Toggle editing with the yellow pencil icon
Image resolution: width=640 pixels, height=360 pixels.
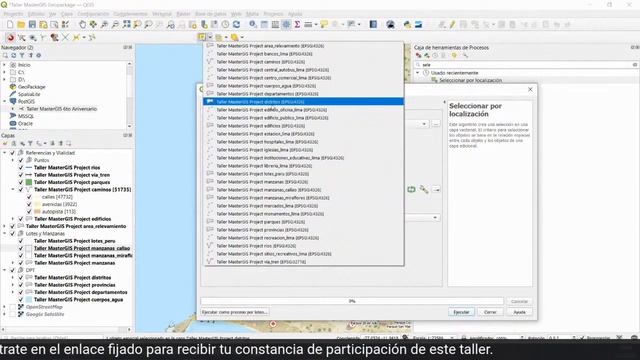452,24
